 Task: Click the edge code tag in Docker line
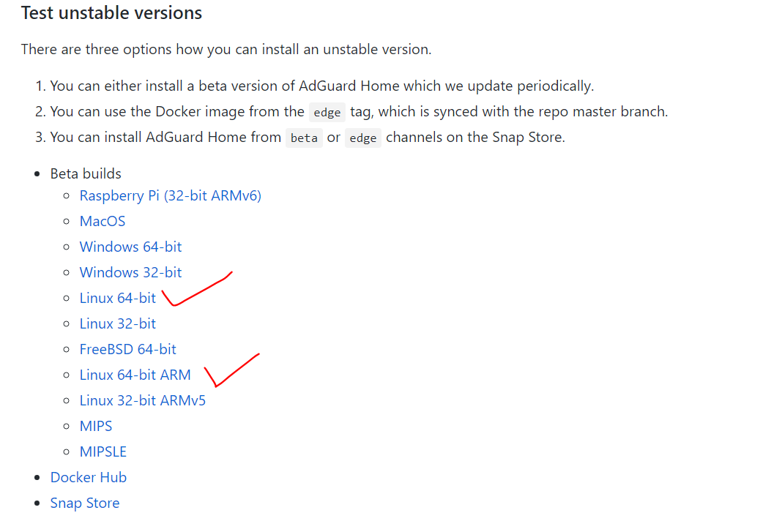pyautogui.click(x=327, y=112)
